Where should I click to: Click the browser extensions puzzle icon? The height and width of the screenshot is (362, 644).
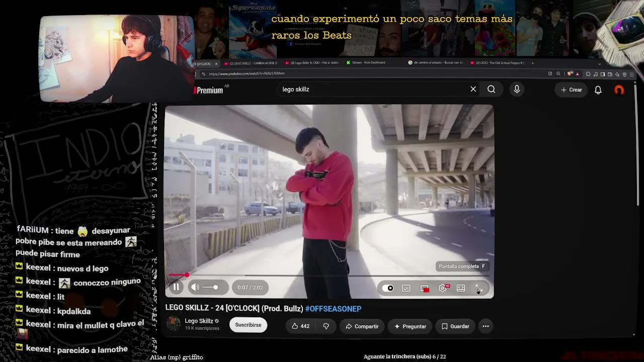point(588,74)
